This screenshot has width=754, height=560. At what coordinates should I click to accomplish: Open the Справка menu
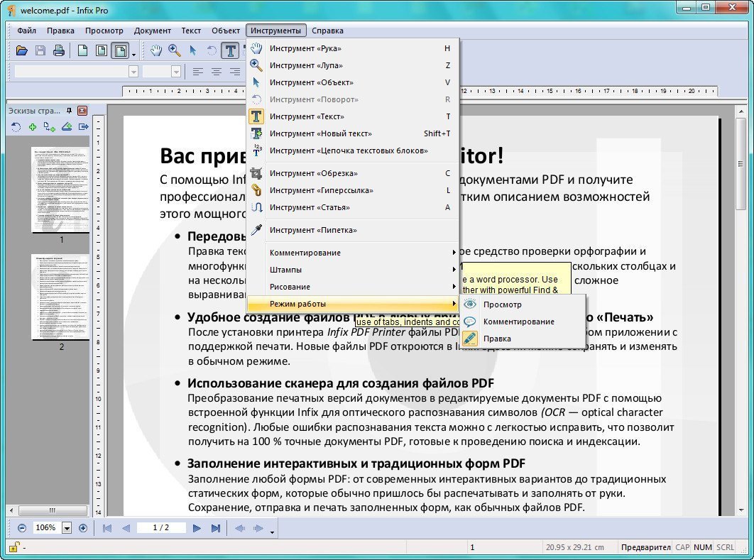327,31
